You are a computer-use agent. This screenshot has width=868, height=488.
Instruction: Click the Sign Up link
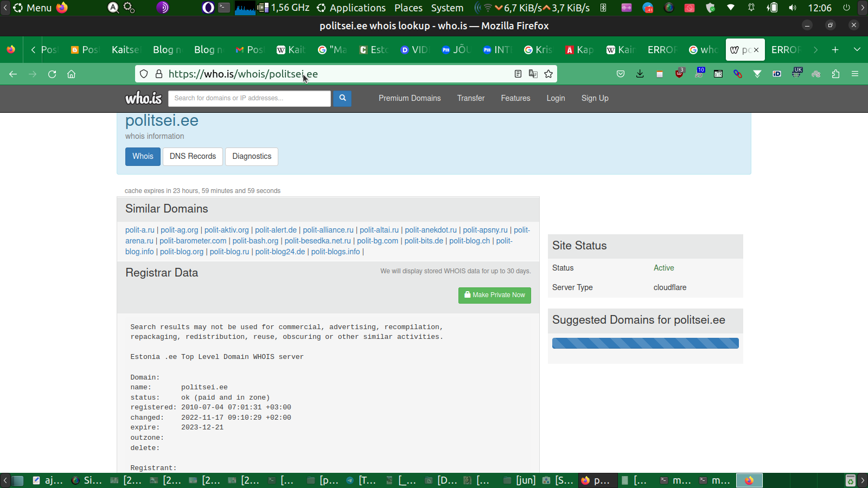pos(595,98)
